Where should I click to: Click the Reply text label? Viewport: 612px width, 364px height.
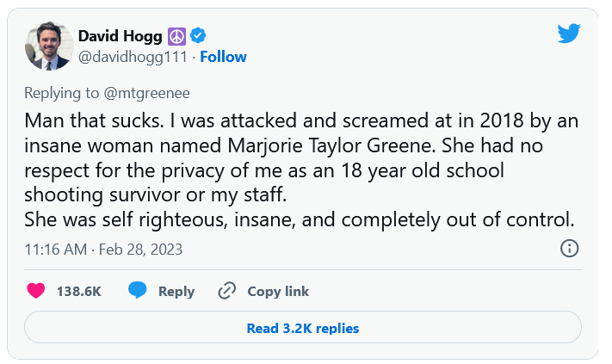pyautogui.click(x=176, y=292)
